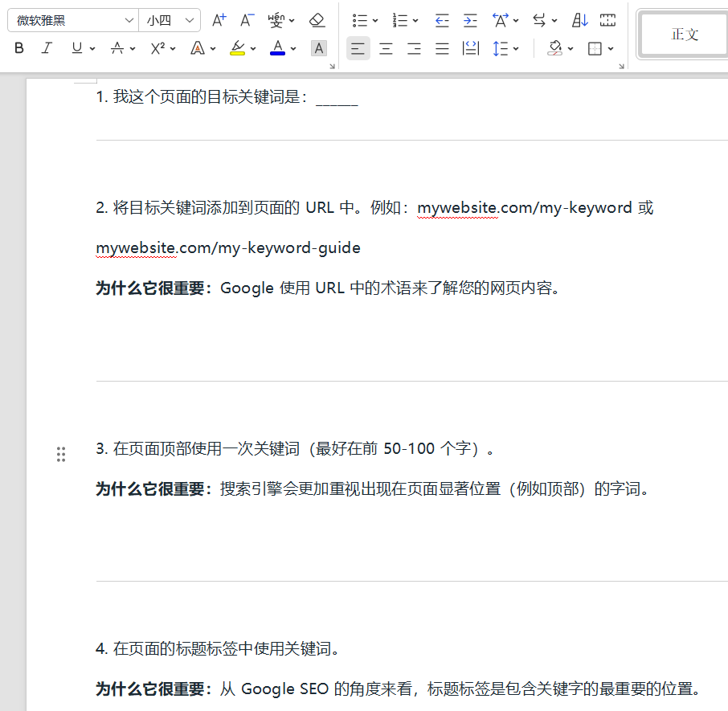Center align the paragraph

pos(386,48)
